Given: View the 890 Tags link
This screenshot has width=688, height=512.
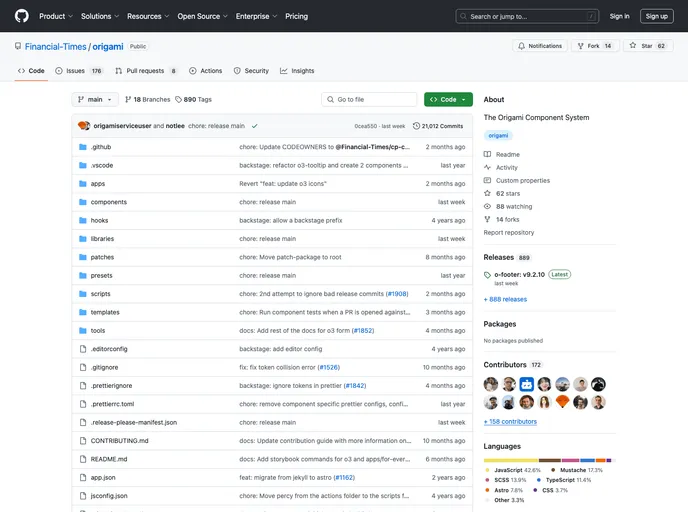Looking at the screenshot, I should click(194, 100).
